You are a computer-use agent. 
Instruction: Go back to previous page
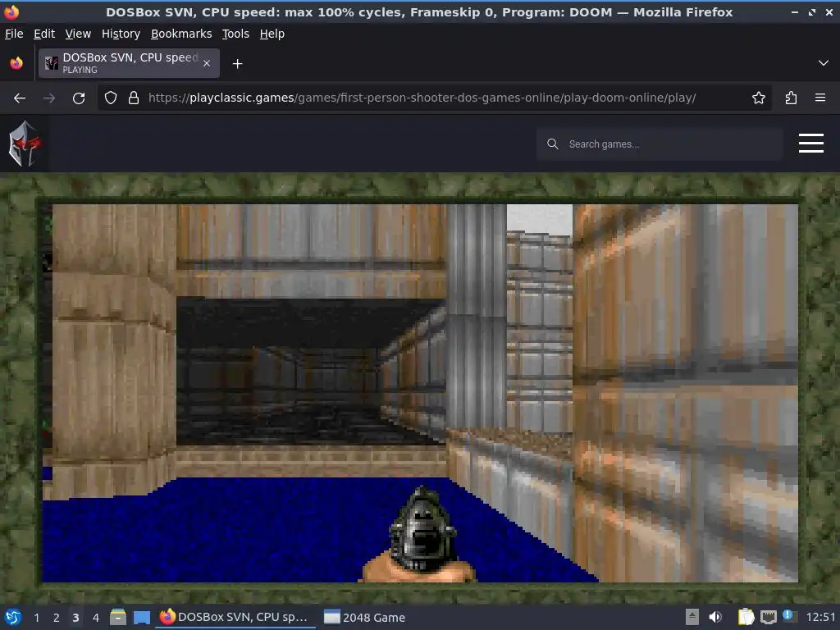(20, 98)
